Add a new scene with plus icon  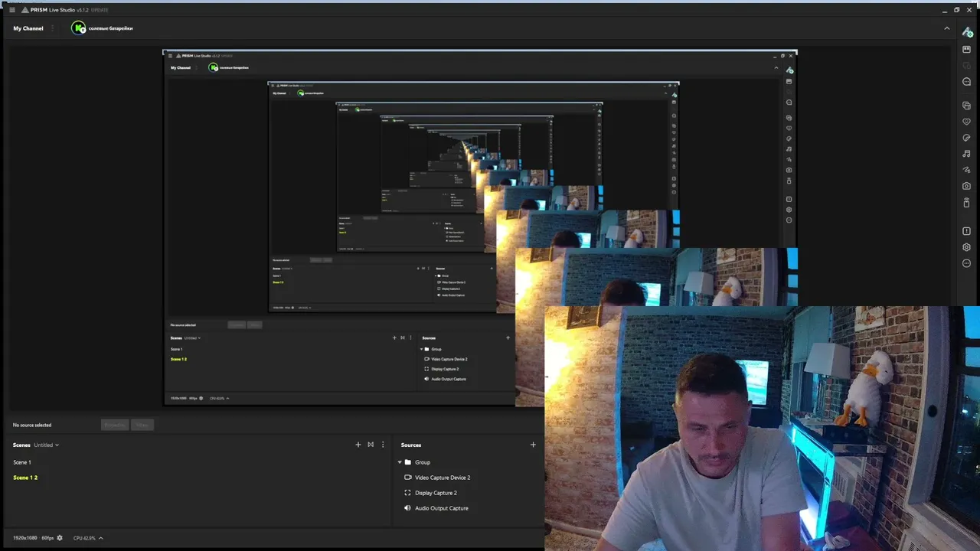(x=358, y=445)
